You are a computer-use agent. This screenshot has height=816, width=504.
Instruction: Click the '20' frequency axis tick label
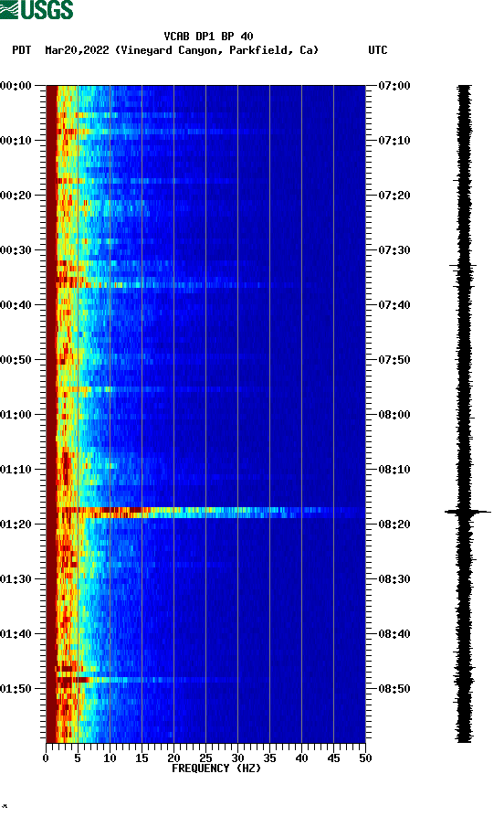coord(173,758)
